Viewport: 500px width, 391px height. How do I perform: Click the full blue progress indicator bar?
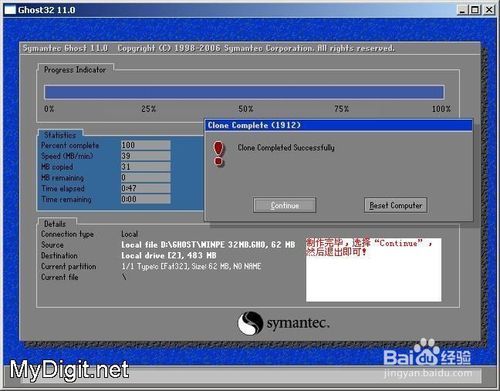pyautogui.click(x=244, y=92)
